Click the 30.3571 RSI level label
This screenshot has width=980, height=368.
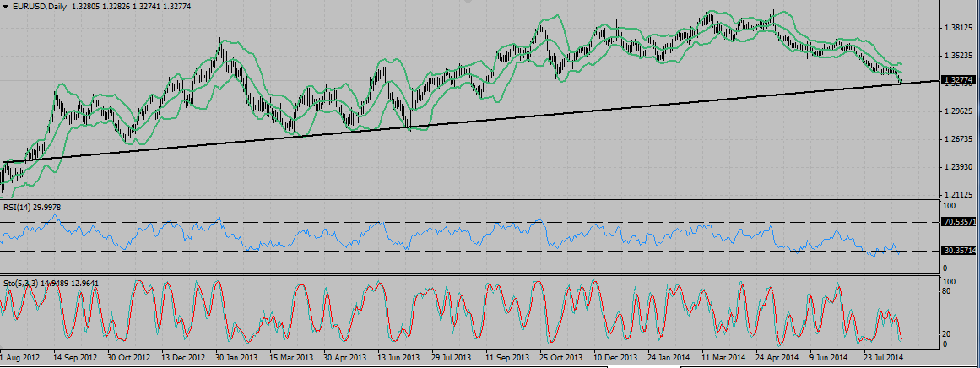[960, 251]
